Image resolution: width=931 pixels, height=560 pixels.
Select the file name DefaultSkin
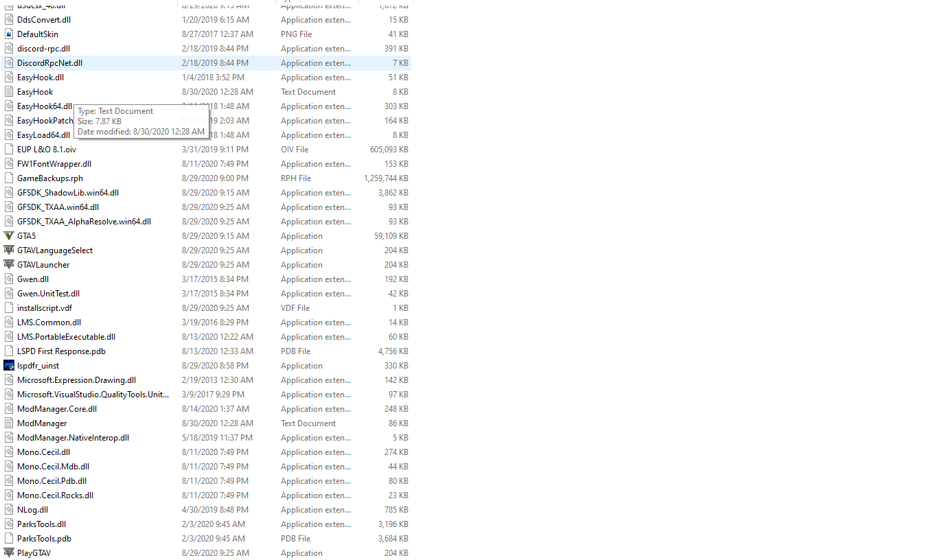click(x=38, y=34)
